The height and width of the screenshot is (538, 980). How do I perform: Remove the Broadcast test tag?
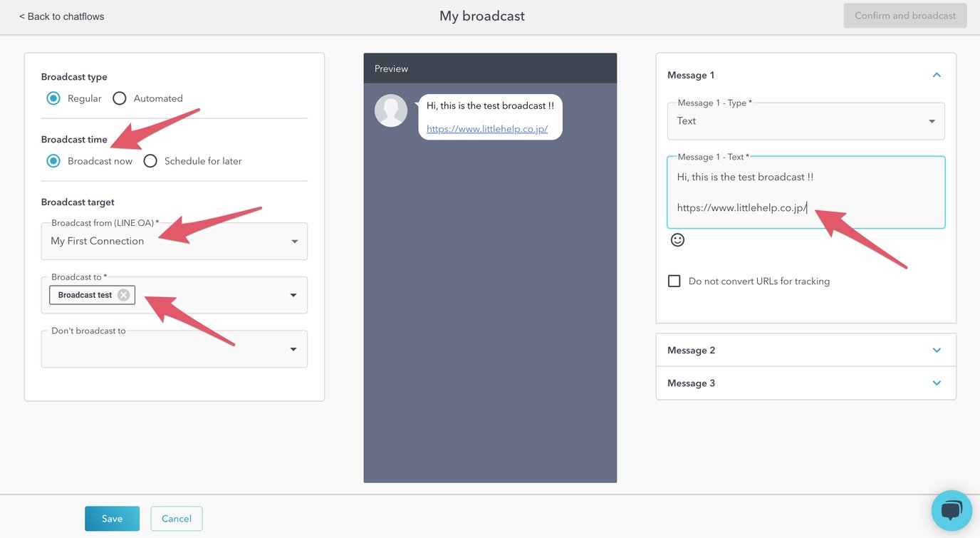click(122, 294)
